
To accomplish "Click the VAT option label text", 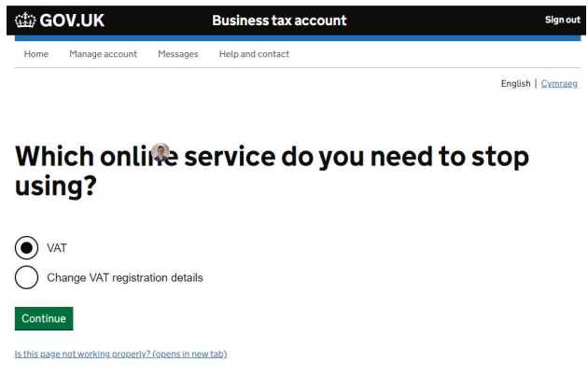I will click(57, 248).
